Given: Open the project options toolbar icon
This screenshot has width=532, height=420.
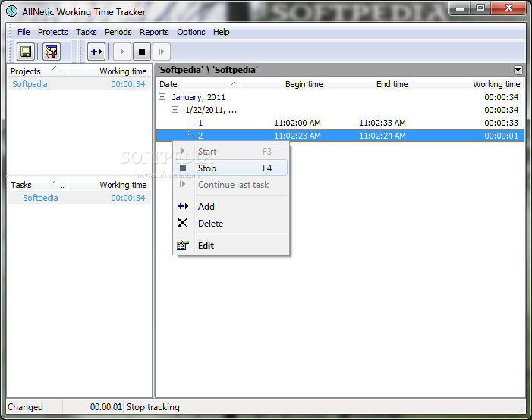Looking at the screenshot, I should [x=52, y=52].
